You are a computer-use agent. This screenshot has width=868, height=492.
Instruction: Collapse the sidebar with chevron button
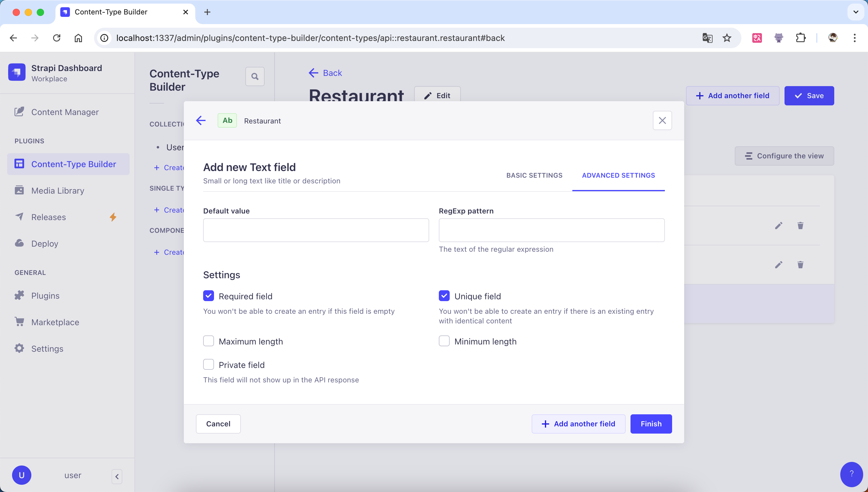(x=117, y=476)
